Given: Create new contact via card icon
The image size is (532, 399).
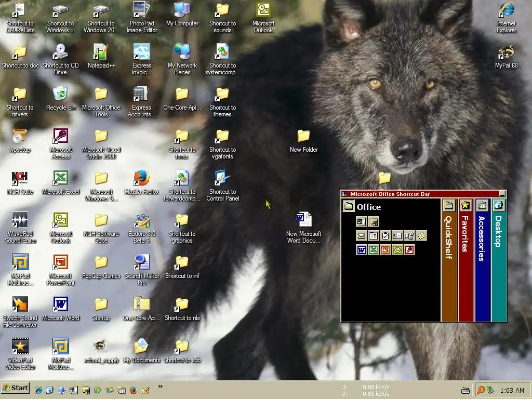Looking at the screenshot, I should (x=397, y=235).
